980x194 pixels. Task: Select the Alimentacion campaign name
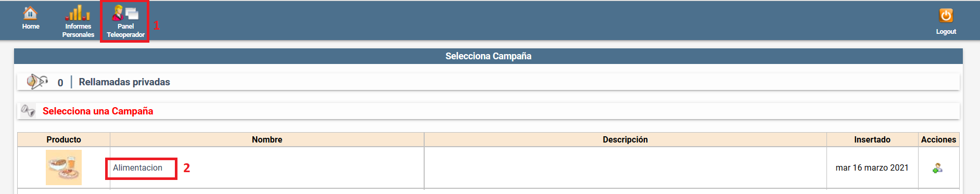137,167
